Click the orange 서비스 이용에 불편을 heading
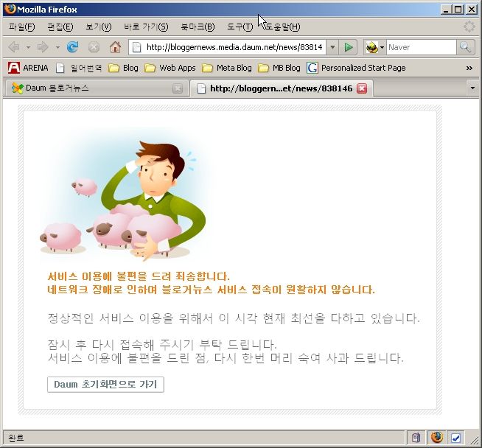Viewport: 482px width, 448px height. [x=139, y=276]
